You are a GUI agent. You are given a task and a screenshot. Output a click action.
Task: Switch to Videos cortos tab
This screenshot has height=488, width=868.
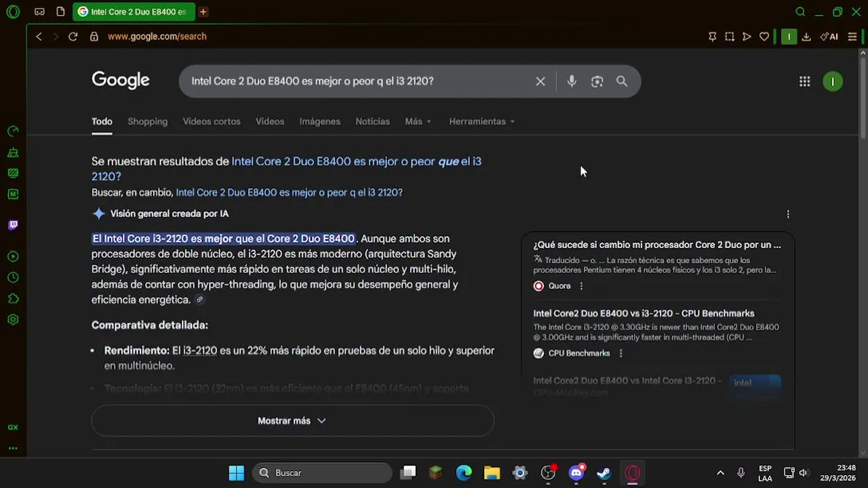pyautogui.click(x=212, y=121)
